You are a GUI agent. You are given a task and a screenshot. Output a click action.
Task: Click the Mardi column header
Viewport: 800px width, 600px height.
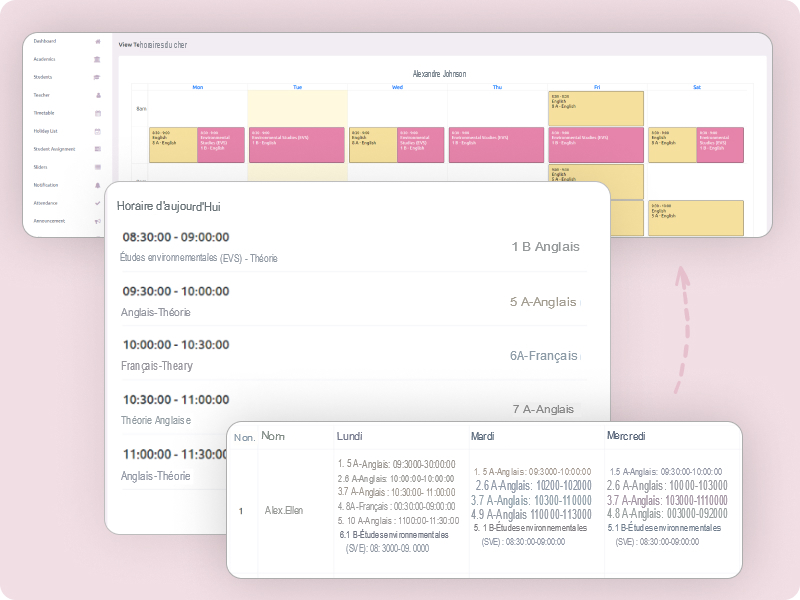485,437
